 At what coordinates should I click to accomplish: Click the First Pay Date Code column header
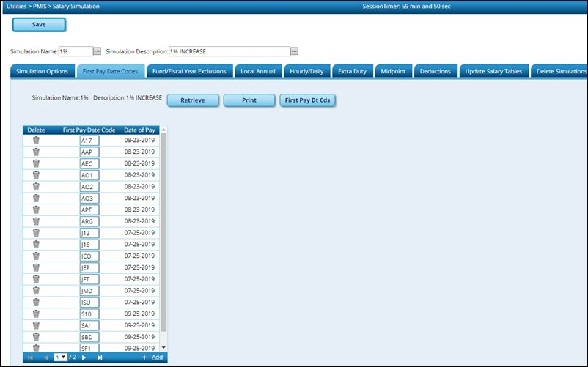click(x=89, y=130)
